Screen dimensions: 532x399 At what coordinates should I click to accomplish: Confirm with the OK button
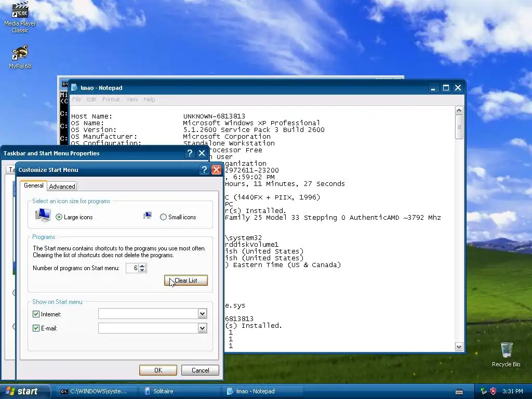tap(158, 370)
